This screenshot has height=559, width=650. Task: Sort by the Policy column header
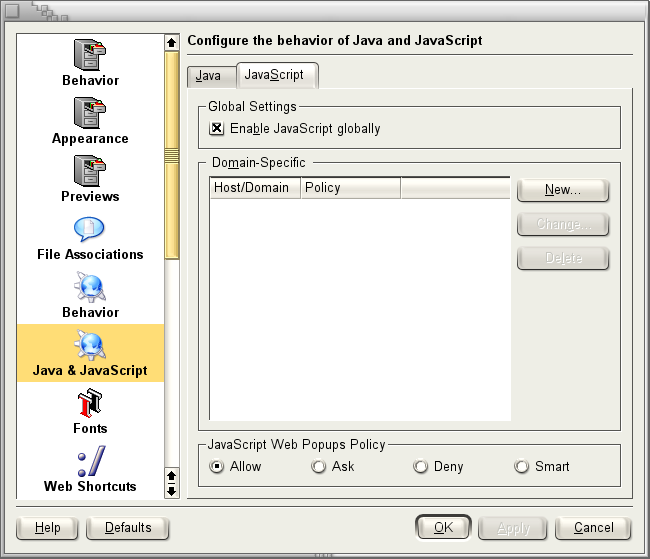point(351,188)
